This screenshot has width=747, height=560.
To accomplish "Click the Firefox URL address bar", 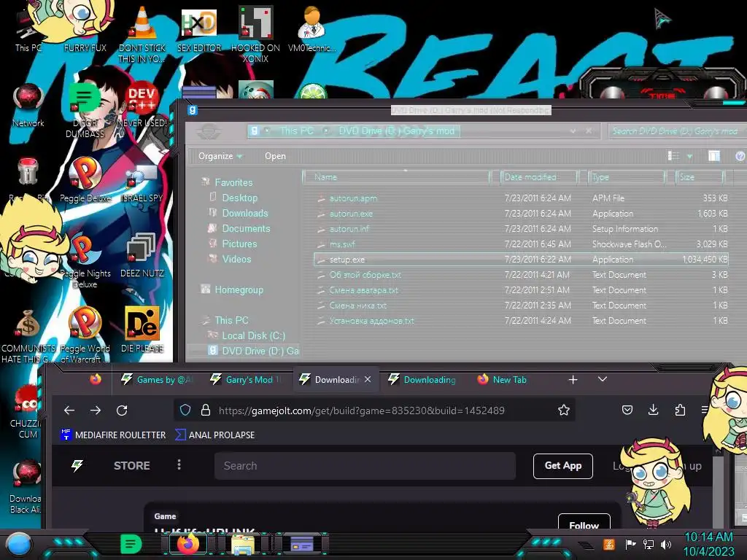I will pyautogui.click(x=374, y=411).
